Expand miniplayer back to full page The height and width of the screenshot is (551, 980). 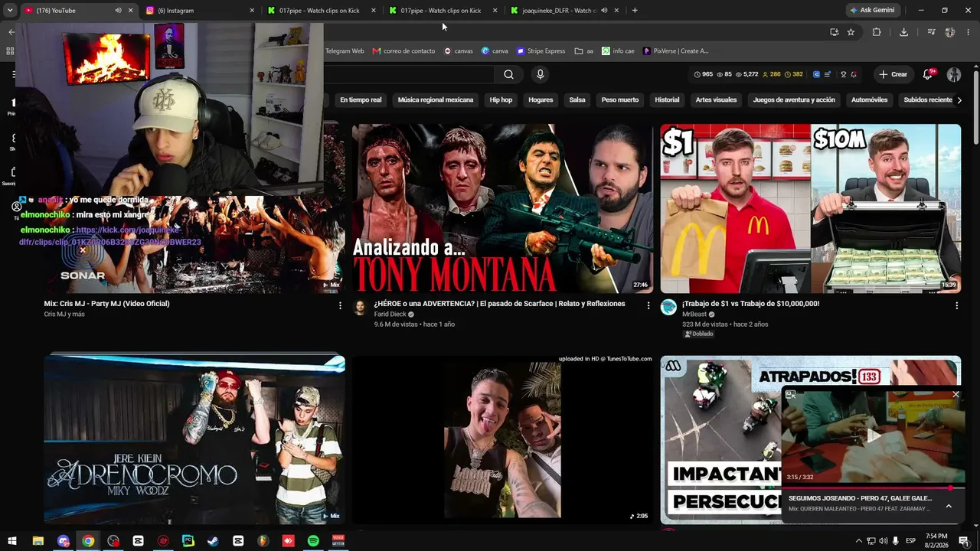[791, 395]
